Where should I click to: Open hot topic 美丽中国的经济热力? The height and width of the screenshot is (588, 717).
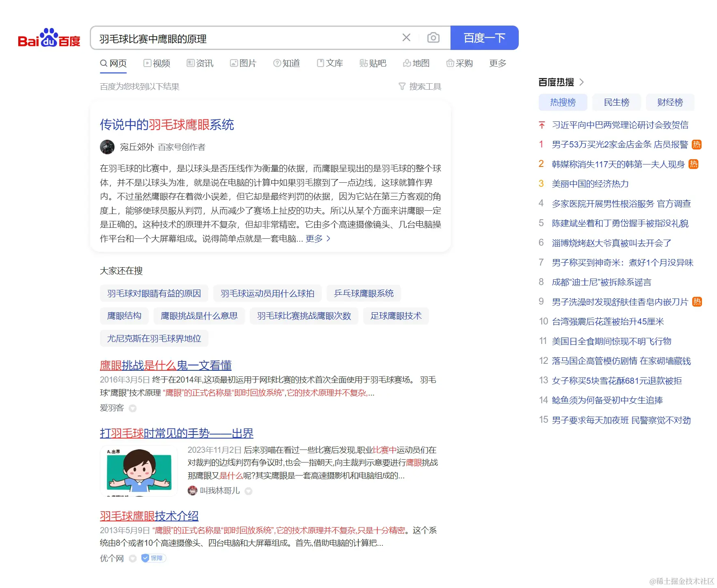590,184
